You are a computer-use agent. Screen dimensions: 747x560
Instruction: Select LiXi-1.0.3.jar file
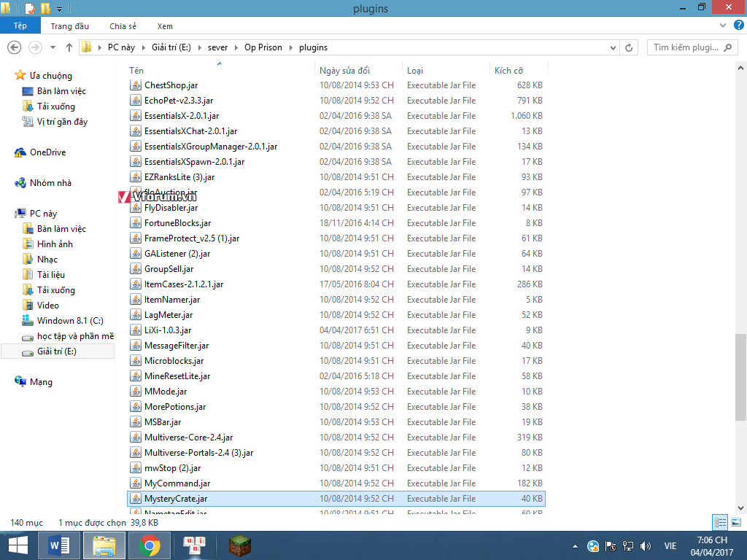336,330
